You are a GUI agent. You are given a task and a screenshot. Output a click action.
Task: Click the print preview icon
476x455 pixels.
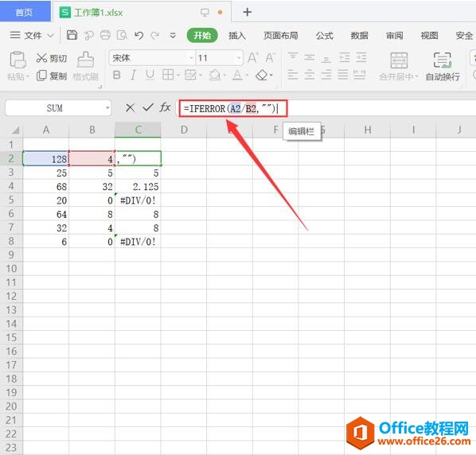(122, 35)
